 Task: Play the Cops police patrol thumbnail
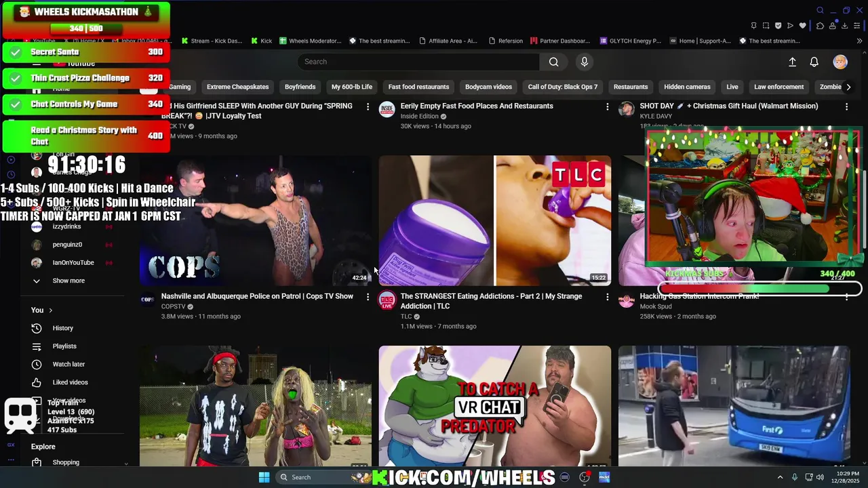pyautogui.click(x=256, y=221)
